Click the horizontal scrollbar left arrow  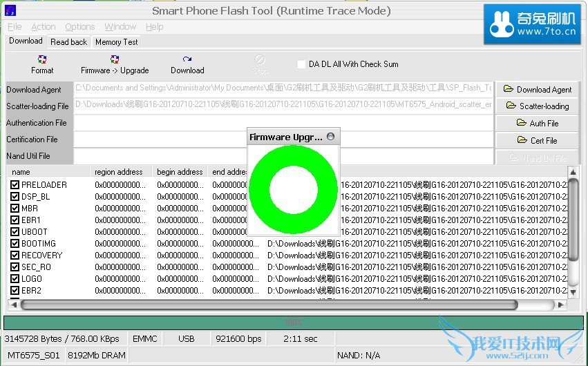click(14, 305)
